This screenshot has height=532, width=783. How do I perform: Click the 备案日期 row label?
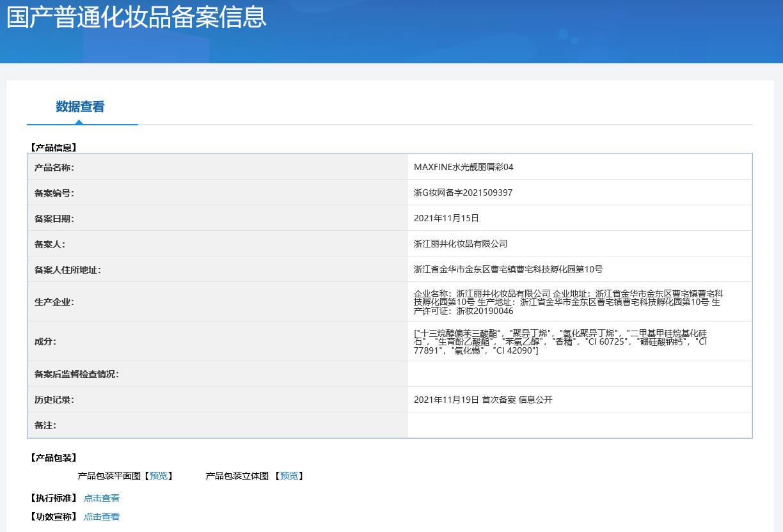tap(54, 219)
